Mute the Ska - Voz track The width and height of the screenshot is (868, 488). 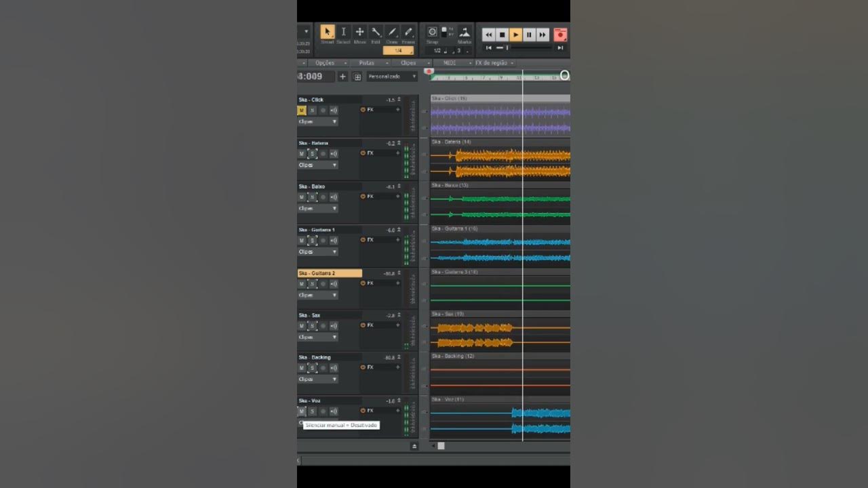click(x=302, y=411)
